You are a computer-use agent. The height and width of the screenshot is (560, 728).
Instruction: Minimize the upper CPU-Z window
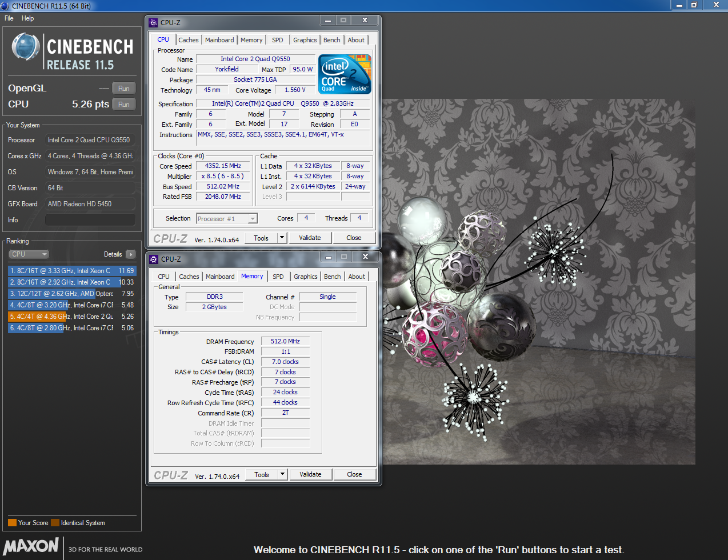(328, 21)
